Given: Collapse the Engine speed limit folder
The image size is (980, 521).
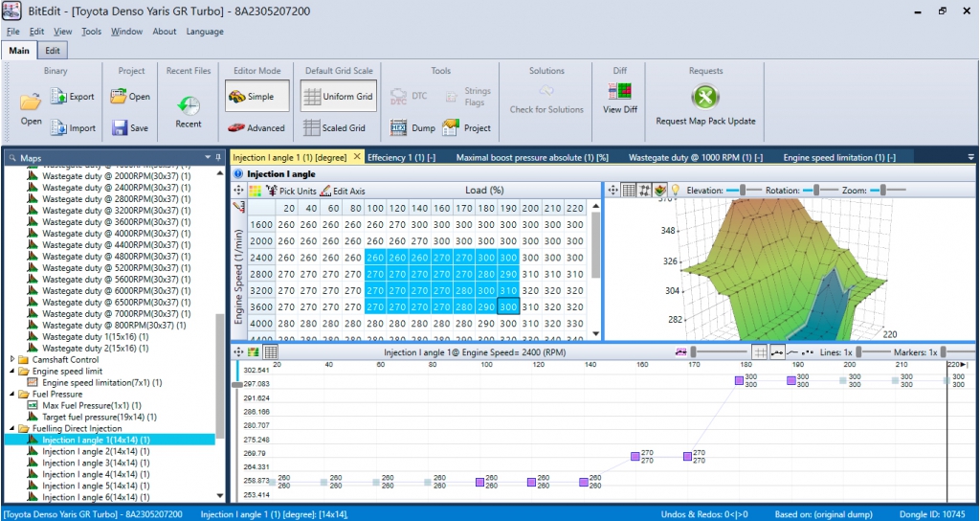Looking at the screenshot, I should [13, 371].
